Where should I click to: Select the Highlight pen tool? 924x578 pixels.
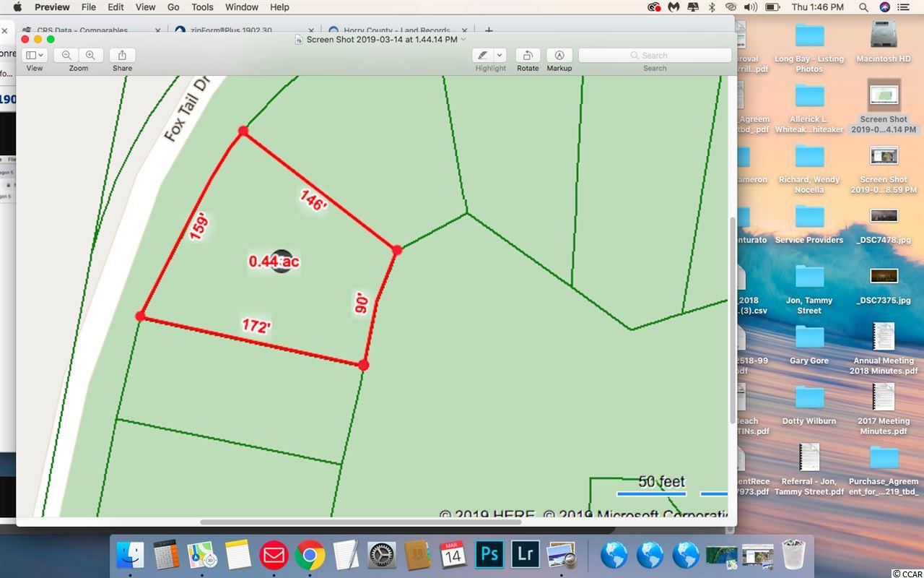pyautogui.click(x=483, y=55)
